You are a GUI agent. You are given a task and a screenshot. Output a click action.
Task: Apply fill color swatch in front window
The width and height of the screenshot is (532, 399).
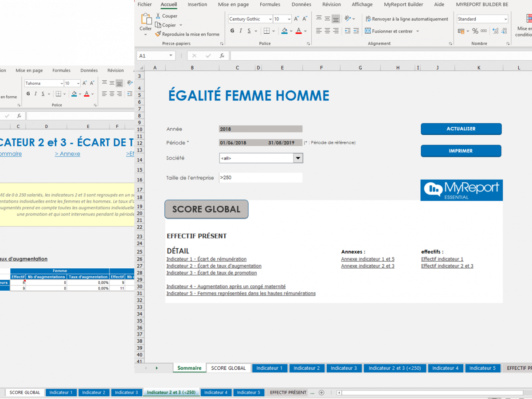(284, 31)
